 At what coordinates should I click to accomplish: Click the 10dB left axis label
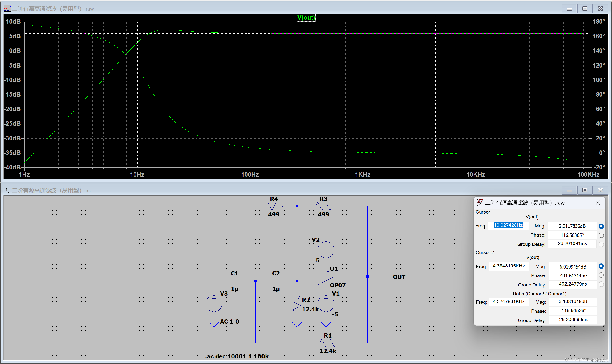(13, 22)
